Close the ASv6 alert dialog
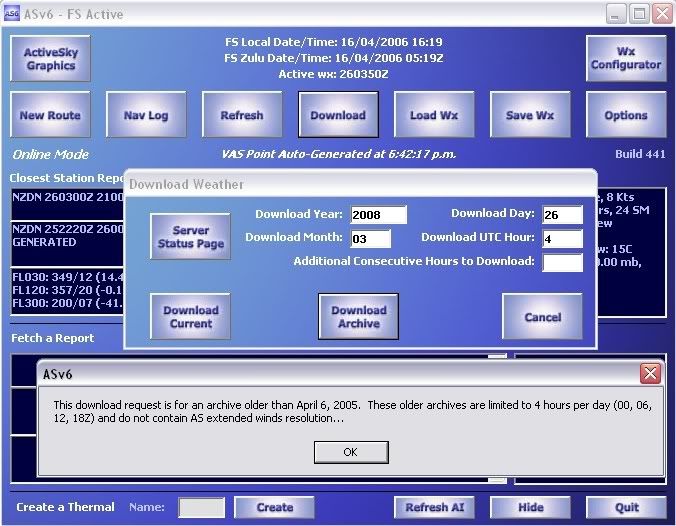Screen dimensions: 676x526 [x=650, y=374]
